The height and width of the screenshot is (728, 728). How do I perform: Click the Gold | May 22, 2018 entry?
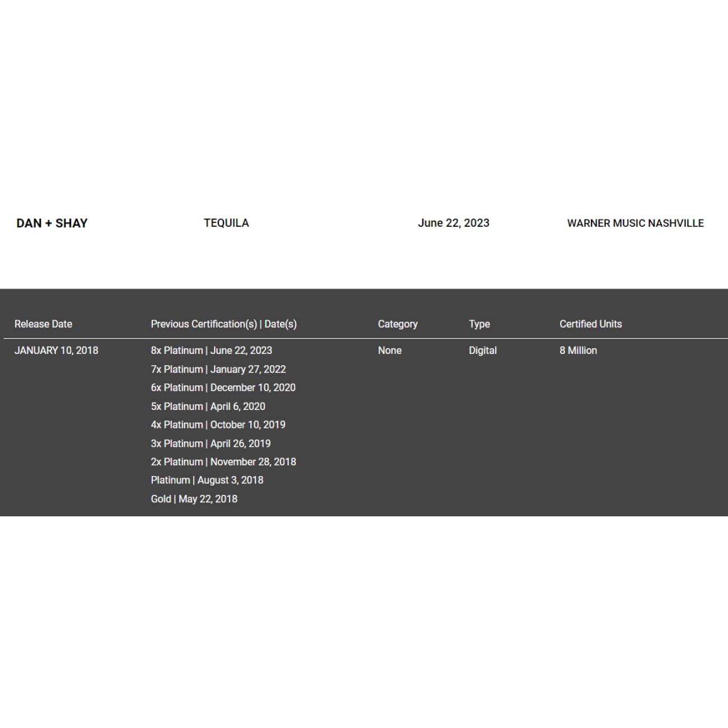pos(194,499)
